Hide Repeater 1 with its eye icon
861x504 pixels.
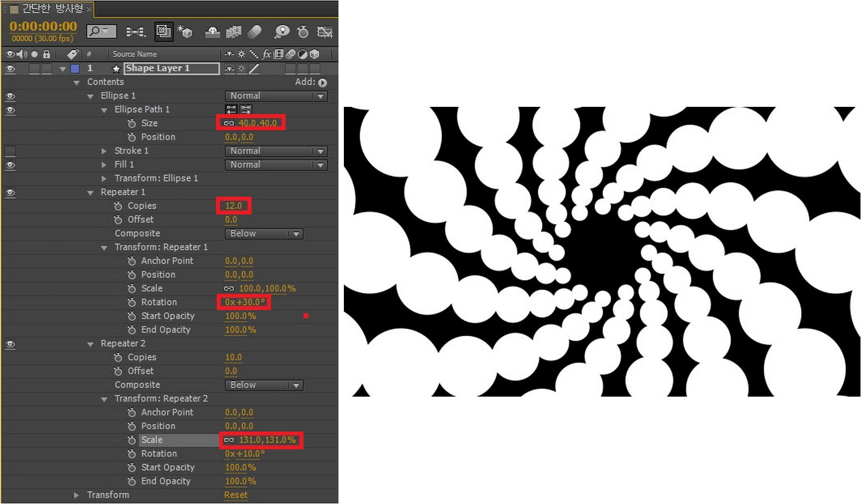pos(10,193)
